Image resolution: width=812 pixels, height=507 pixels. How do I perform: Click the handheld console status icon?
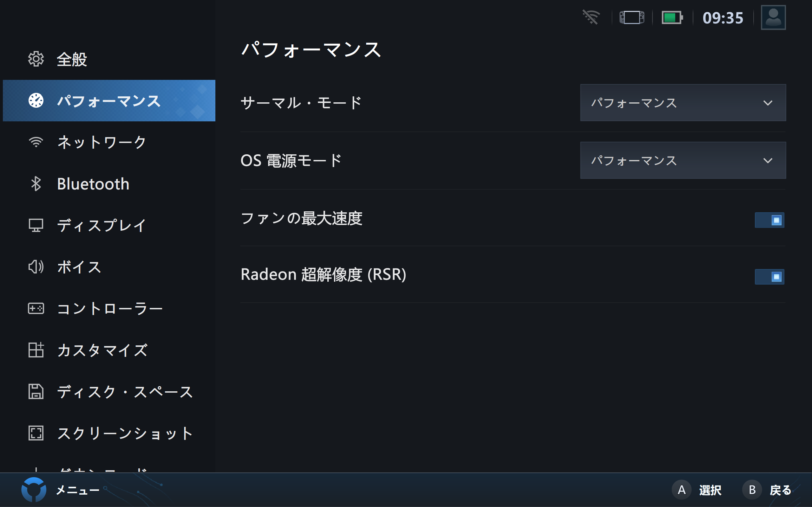click(x=632, y=17)
